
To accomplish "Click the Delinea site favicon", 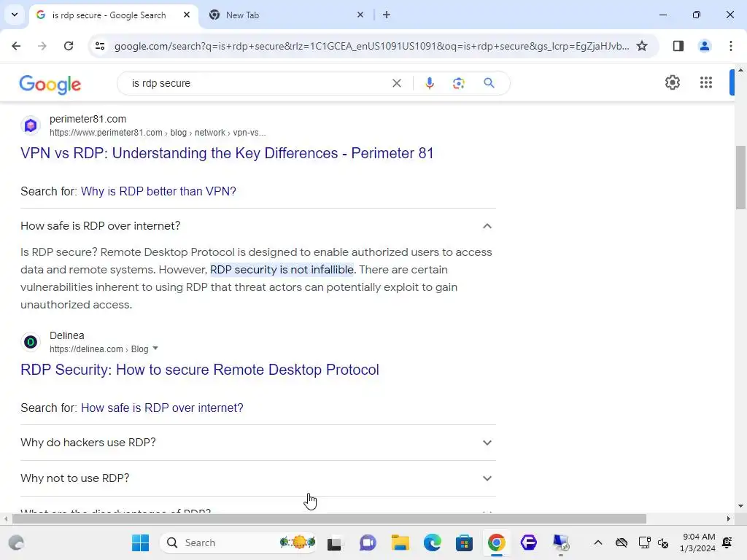I will click(x=31, y=342).
